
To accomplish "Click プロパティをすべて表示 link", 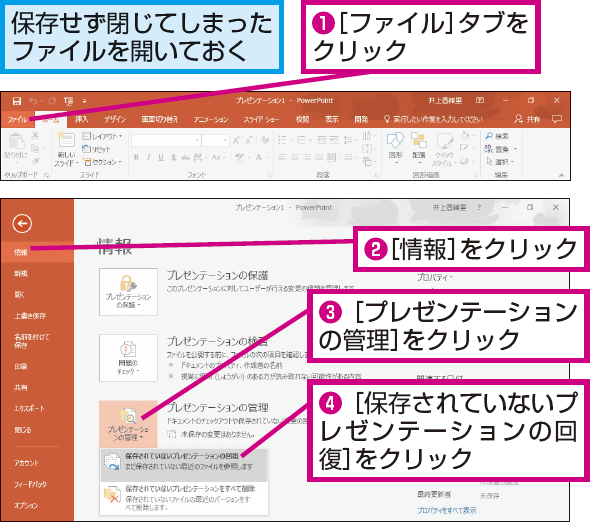I will (447, 510).
